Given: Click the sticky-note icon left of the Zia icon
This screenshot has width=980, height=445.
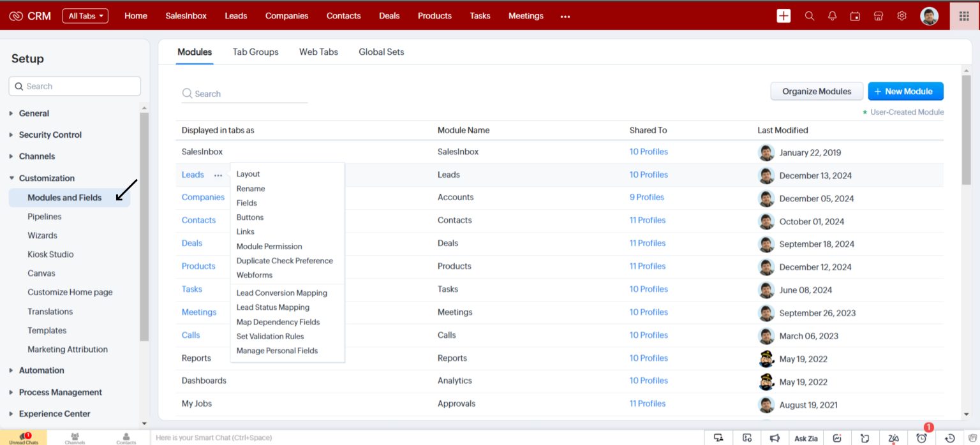Looking at the screenshot, I should click(x=865, y=438).
